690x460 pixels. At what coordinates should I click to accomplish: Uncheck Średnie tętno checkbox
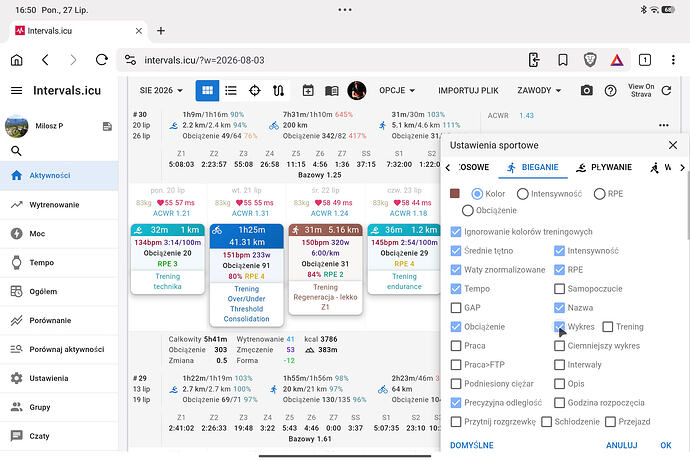tap(456, 251)
